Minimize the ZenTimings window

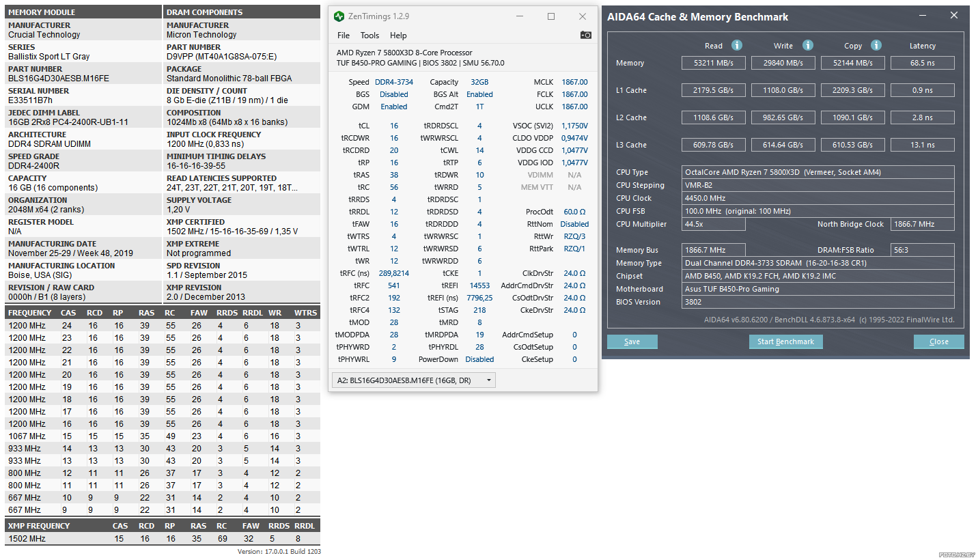point(520,16)
